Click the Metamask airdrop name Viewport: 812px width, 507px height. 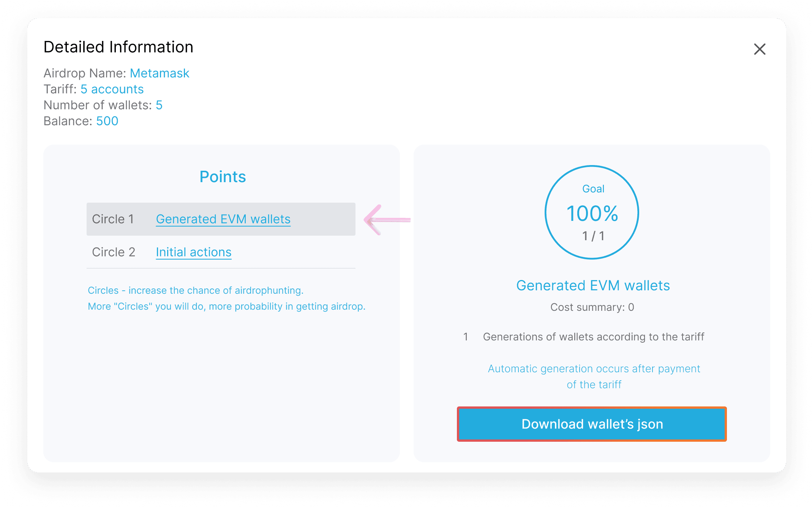[x=160, y=73]
